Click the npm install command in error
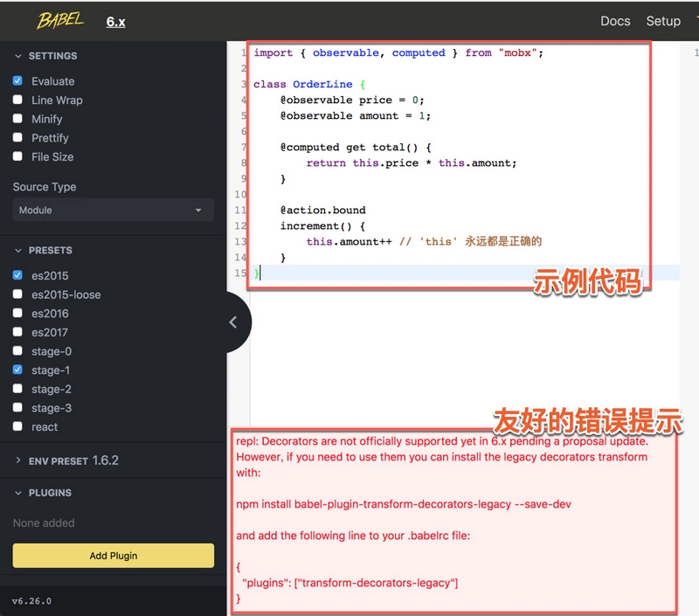The width and height of the screenshot is (699, 616). click(x=404, y=504)
